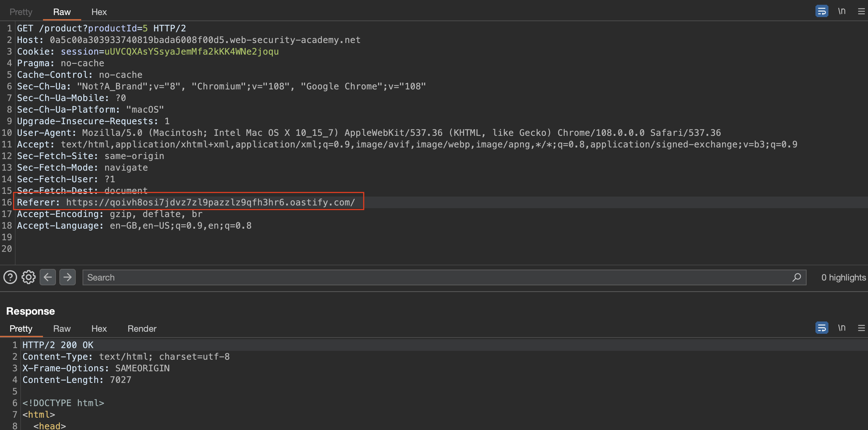
Task: Toggle \n display in response pane
Action: [x=842, y=328]
